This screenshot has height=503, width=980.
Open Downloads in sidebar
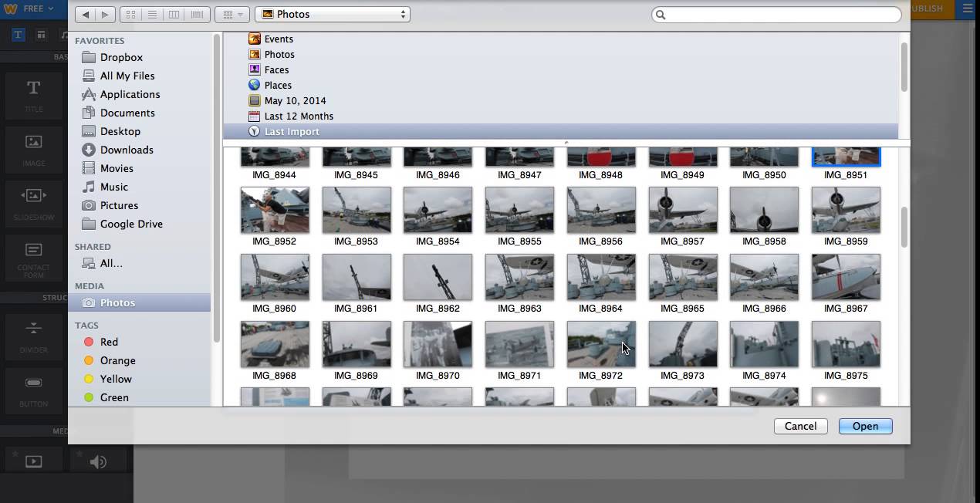(x=127, y=150)
